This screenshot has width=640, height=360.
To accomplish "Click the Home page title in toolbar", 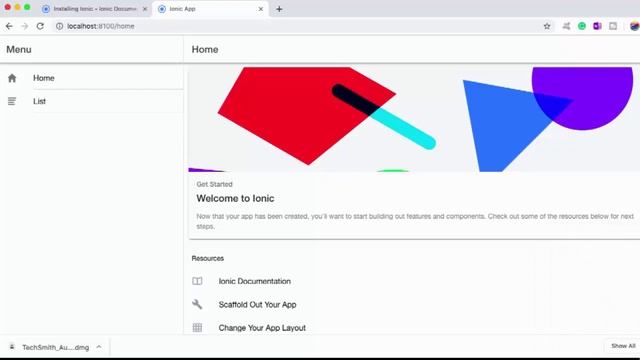I will tap(205, 49).
